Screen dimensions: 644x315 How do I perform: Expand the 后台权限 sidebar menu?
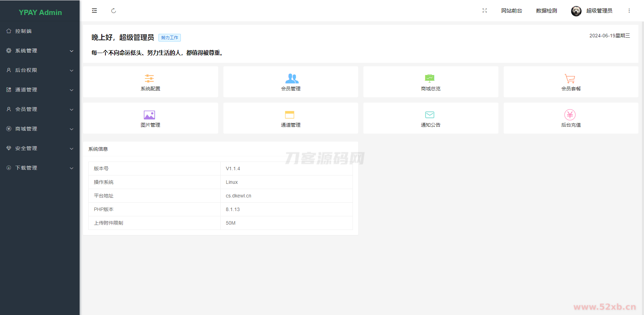(40, 70)
